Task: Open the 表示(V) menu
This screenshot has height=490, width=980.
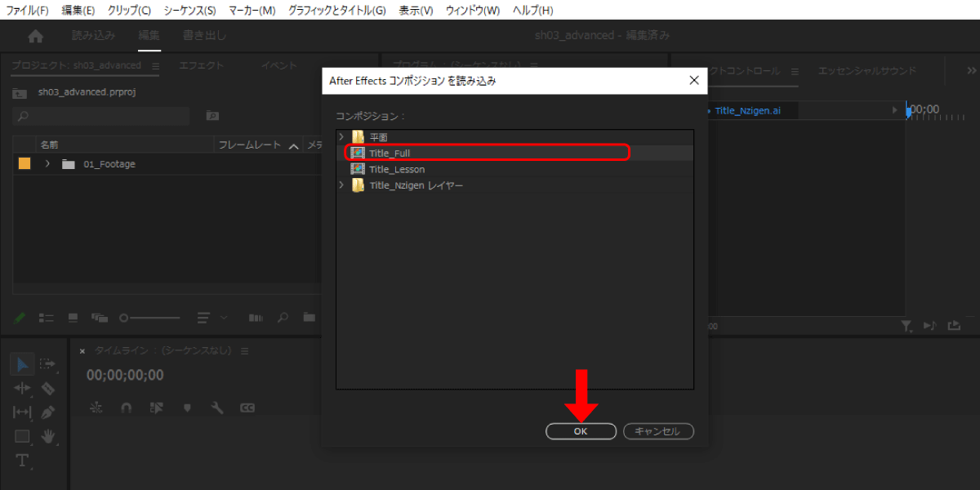Action: tap(416, 11)
